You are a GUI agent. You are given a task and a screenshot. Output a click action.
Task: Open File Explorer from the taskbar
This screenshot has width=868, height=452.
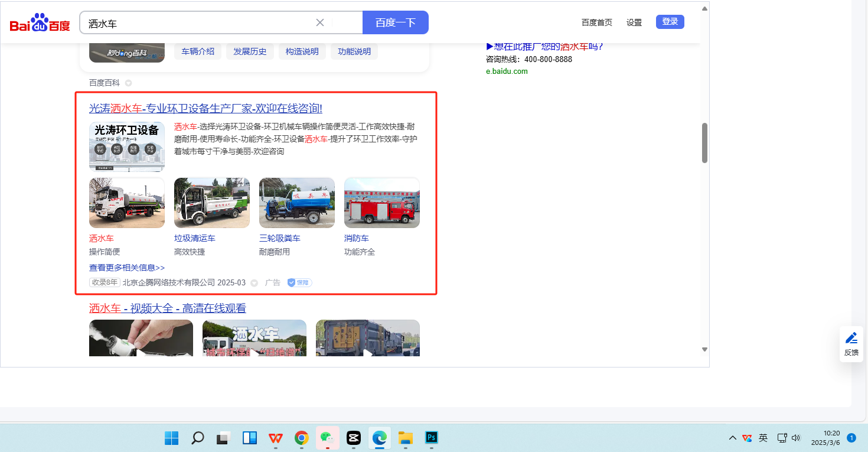[405, 438]
